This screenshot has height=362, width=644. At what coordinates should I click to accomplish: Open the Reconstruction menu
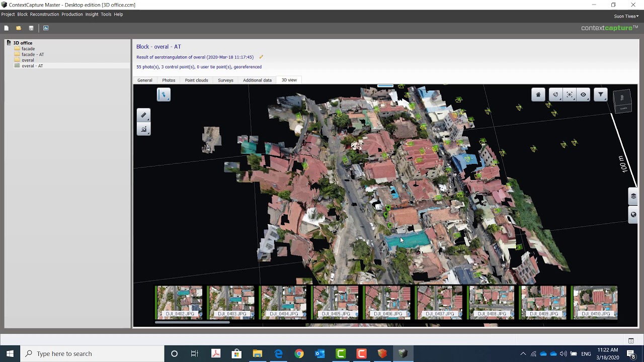[x=45, y=15]
